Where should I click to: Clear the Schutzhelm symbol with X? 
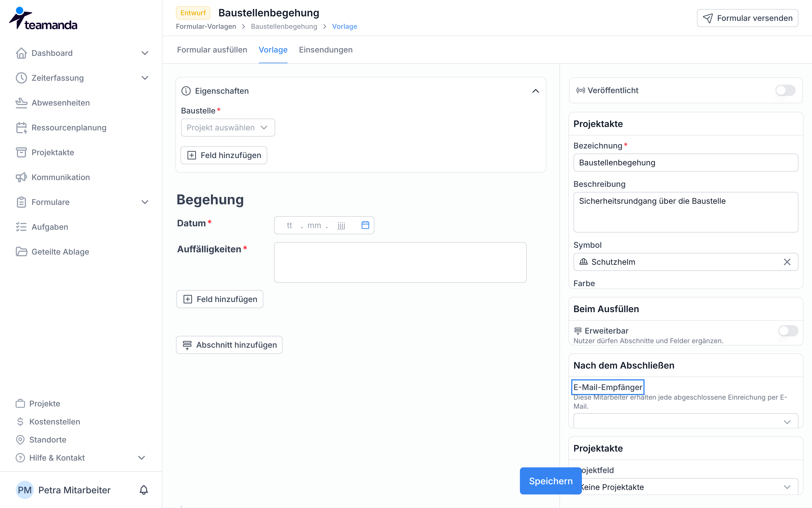point(787,262)
